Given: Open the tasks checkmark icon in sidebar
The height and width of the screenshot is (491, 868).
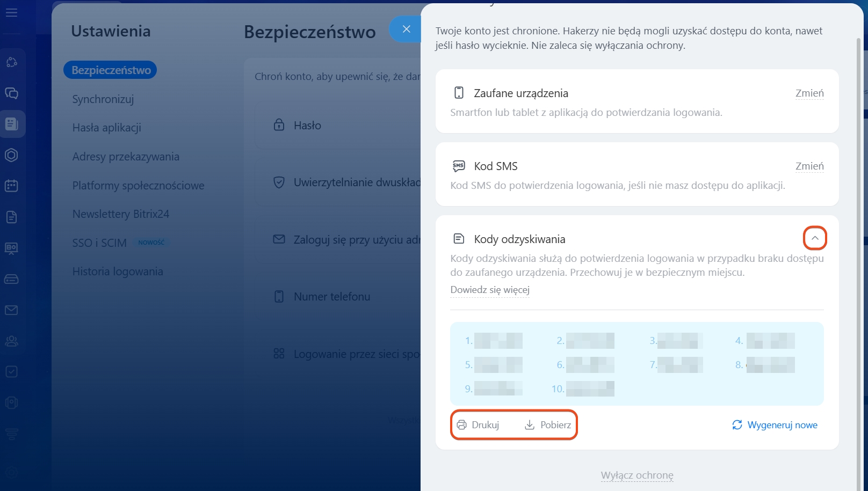Looking at the screenshot, I should click(11, 372).
